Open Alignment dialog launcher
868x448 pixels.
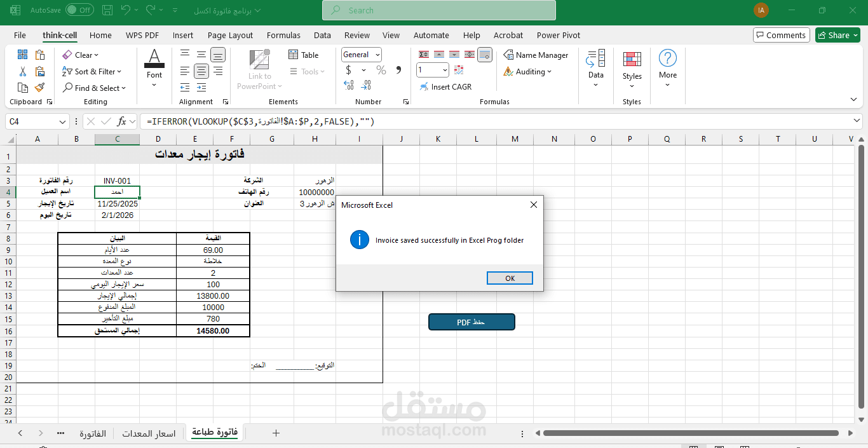pyautogui.click(x=226, y=102)
